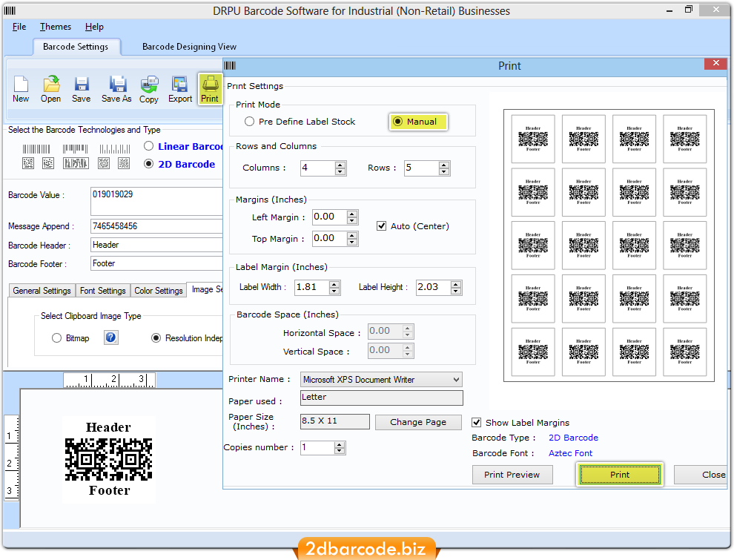The height and width of the screenshot is (560, 734).
Task: Open the Help menu
Action: click(x=94, y=27)
